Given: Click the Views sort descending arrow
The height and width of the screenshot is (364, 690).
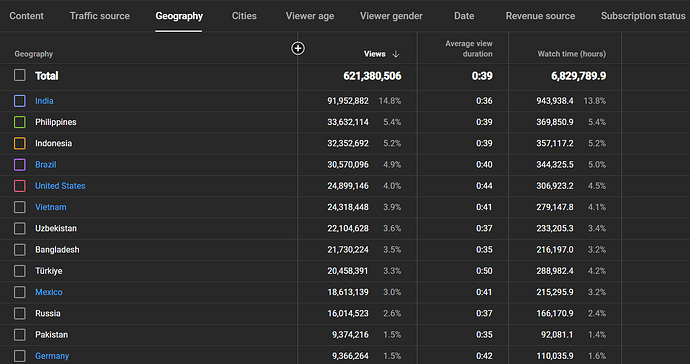Looking at the screenshot, I should click(396, 54).
